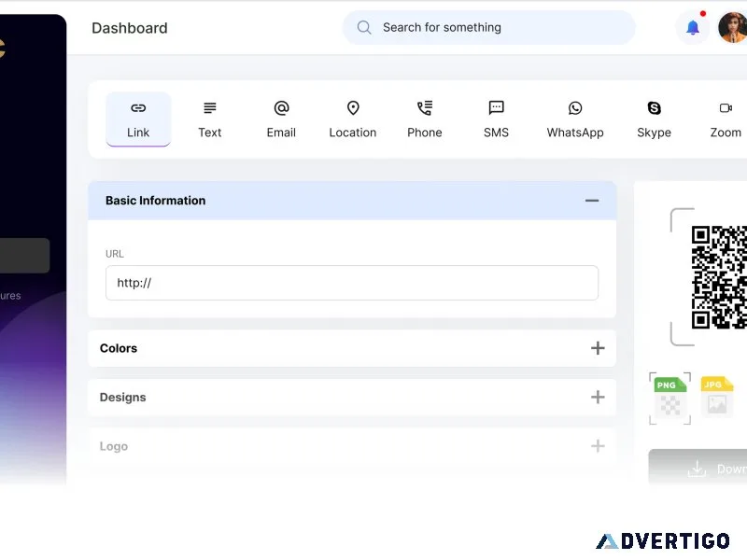Click the Dashboard page title
Screen dimensions: 747x560
130,28
